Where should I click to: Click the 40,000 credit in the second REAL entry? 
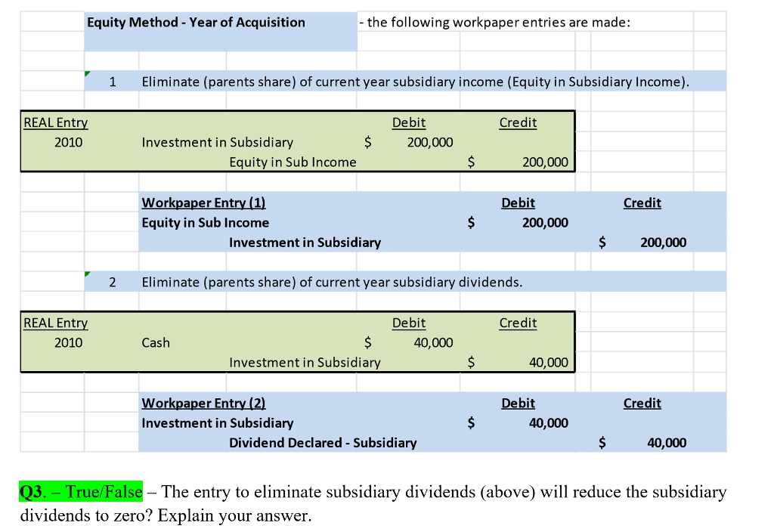click(x=549, y=363)
